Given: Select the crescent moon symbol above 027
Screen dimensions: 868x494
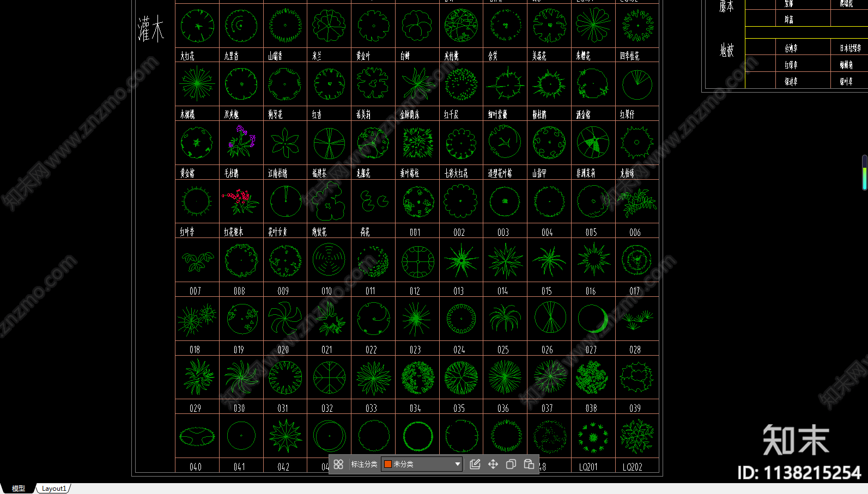Looking at the screenshot, I should point(593,319).
